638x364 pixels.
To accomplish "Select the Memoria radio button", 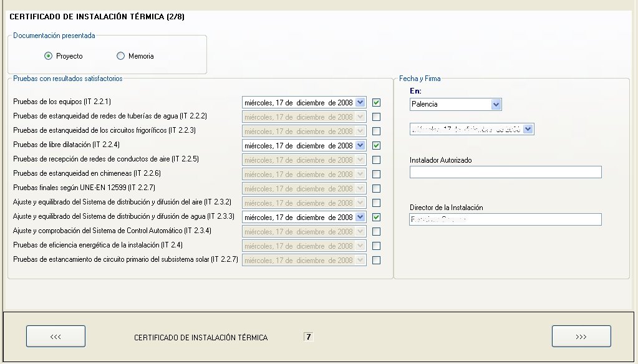I will [x=120, y=56].
